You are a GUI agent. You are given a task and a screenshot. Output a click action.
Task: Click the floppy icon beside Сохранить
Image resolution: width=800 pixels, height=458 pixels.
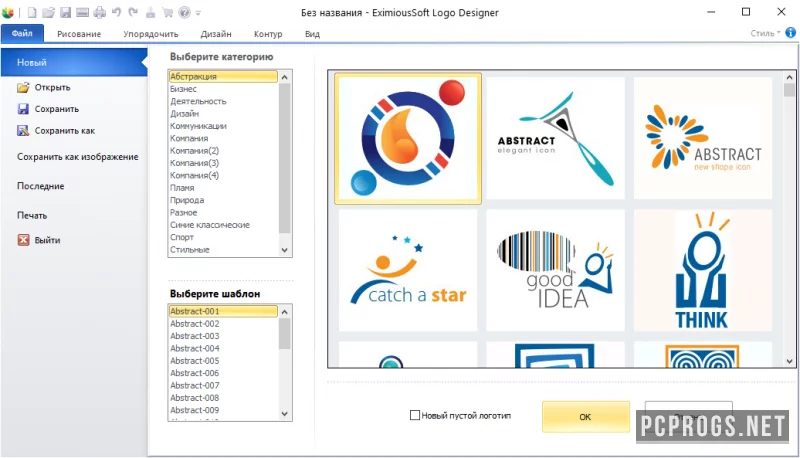[x=23, y=109]
